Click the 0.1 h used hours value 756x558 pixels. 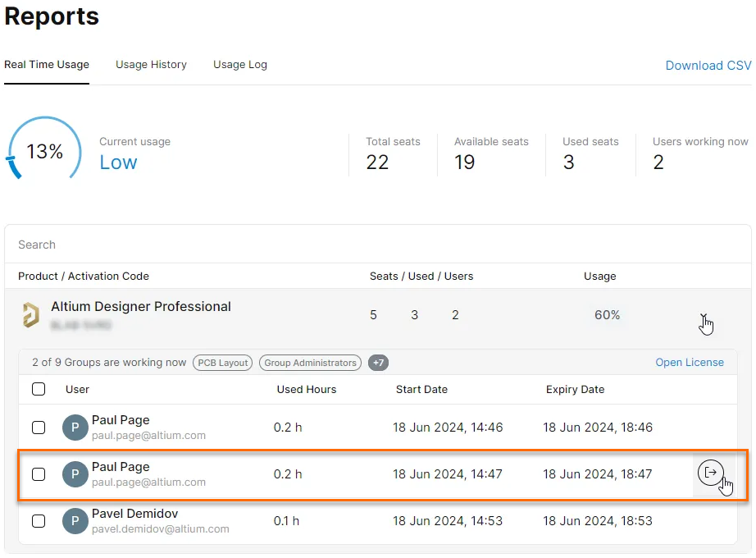[286, 521]
